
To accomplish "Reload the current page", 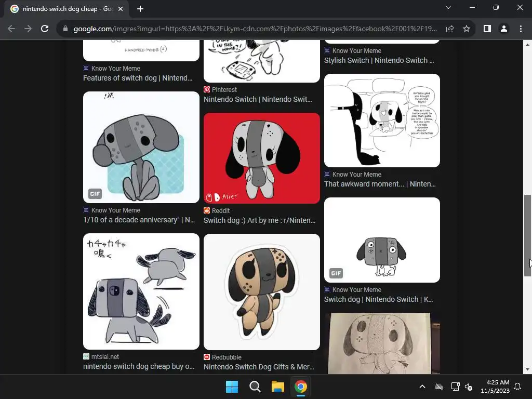I will pyautogui.click(x=45, y=29).
